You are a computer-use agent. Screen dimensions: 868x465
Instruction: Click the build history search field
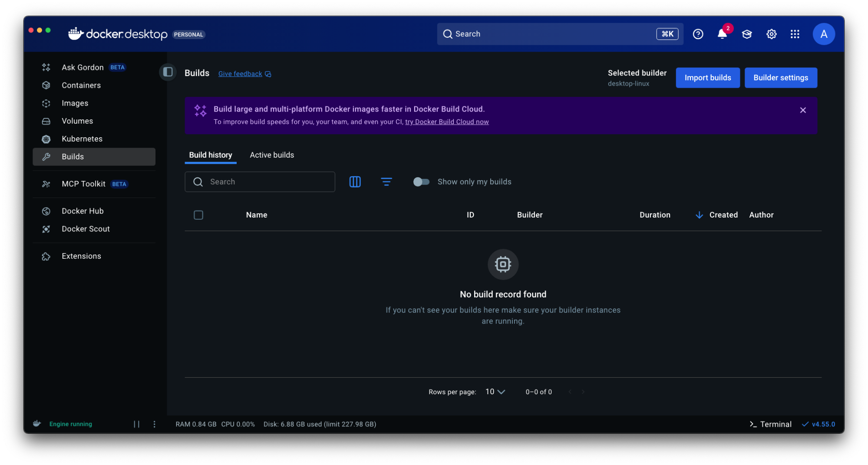pos(260,181)
